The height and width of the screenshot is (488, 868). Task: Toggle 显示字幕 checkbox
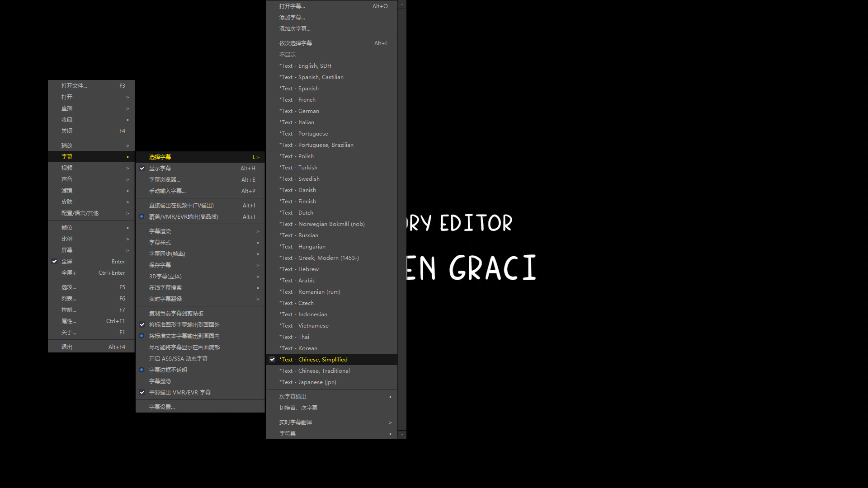(200, 169)
